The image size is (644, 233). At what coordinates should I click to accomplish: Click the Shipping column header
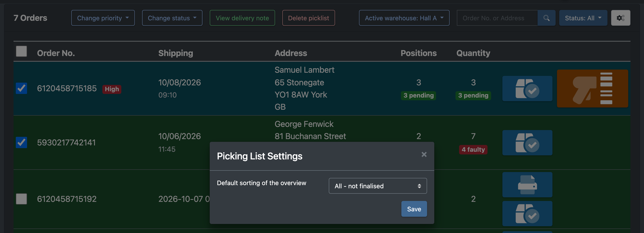(176, 53)
